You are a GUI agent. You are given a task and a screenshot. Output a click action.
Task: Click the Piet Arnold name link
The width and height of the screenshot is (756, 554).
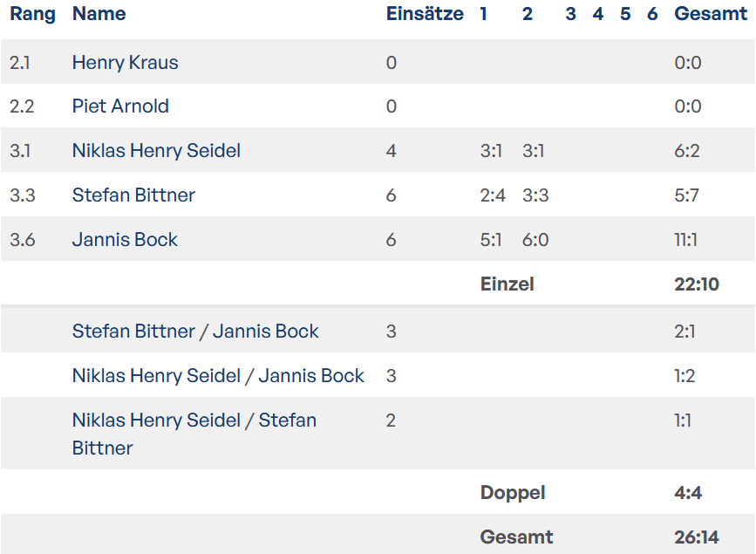click(x=120, y=106)
